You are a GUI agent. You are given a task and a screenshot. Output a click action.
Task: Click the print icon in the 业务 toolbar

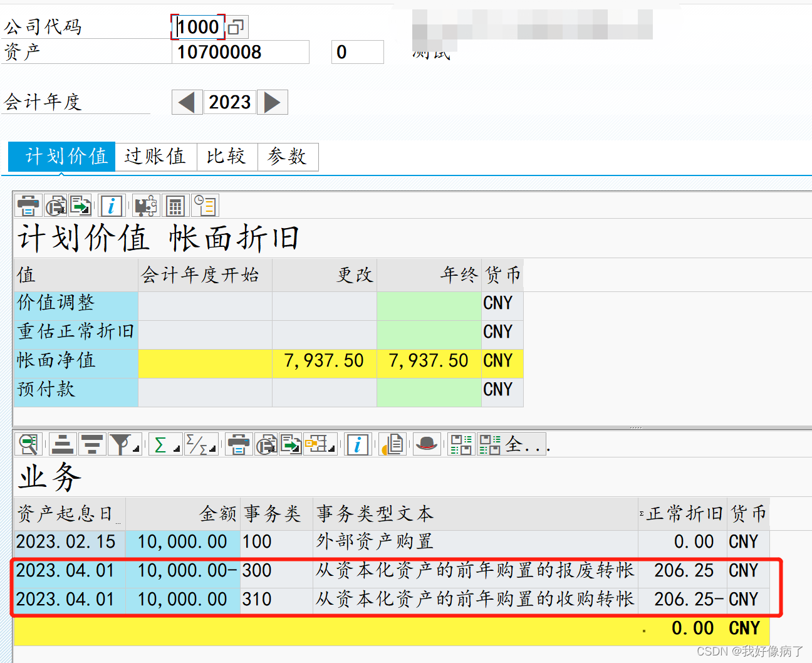239,444
